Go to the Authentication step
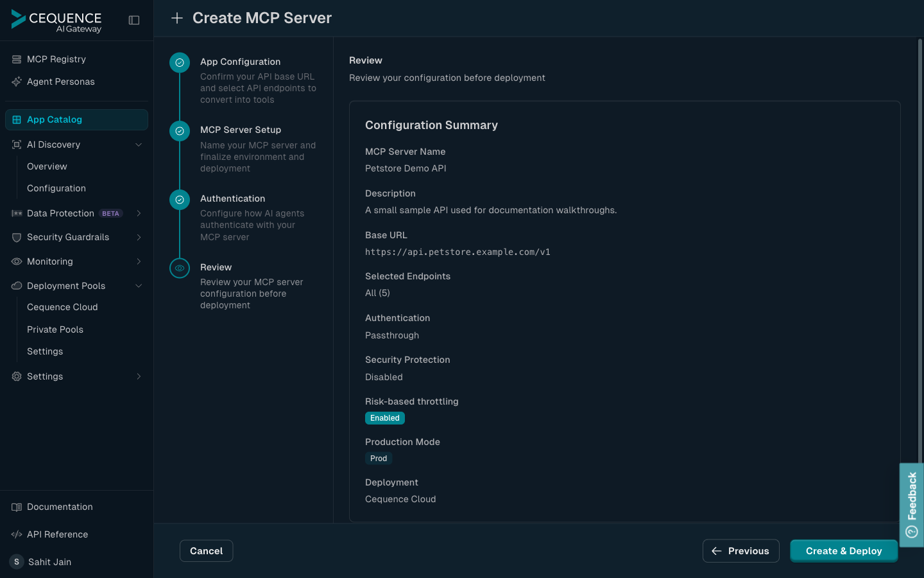This screenshot has height=578, width=924. 232,198
